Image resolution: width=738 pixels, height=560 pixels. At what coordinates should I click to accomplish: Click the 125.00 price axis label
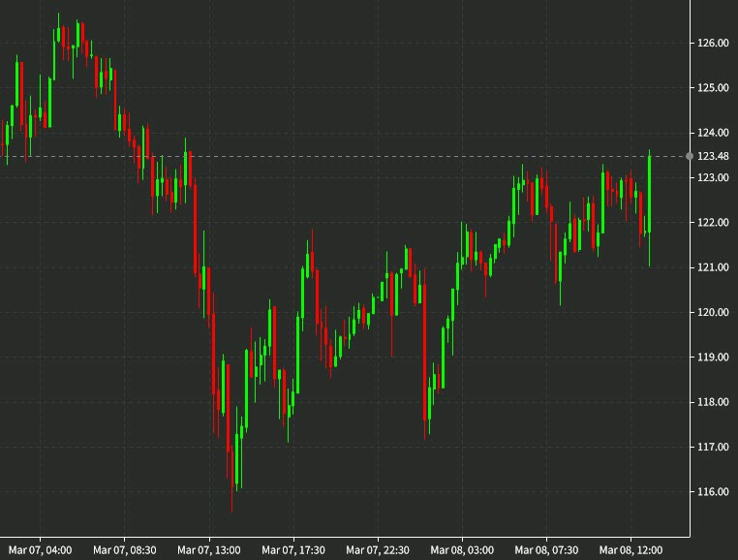[712, 88]
